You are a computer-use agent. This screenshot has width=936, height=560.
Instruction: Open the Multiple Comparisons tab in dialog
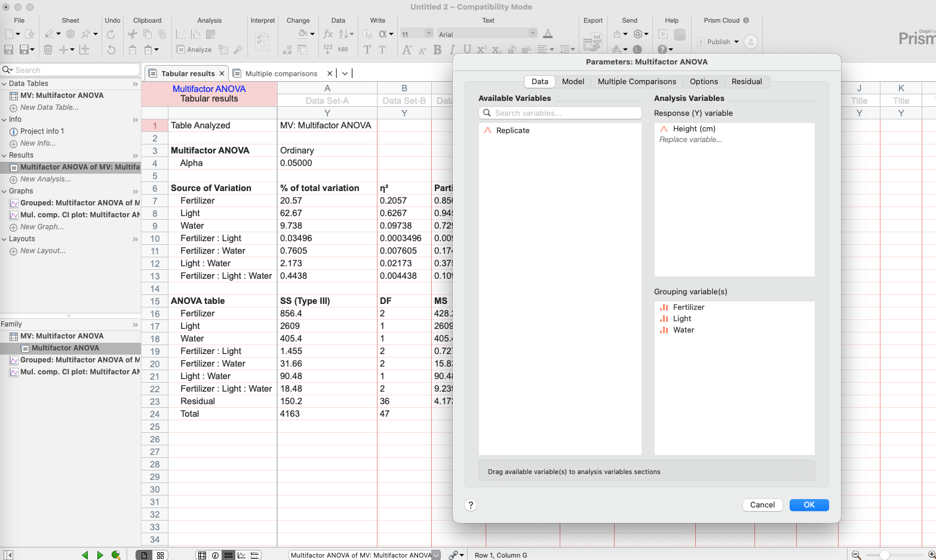[636, 82]
